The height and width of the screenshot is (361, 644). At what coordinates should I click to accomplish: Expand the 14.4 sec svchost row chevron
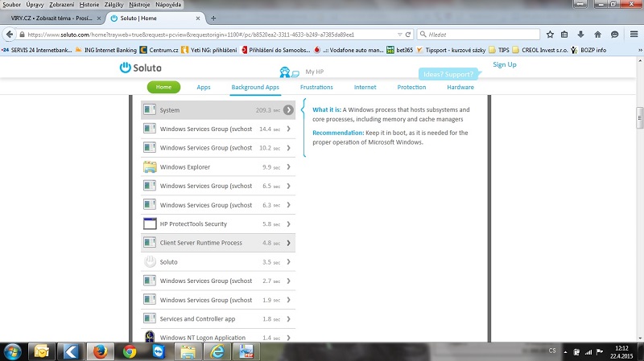(x=289, y=129)
